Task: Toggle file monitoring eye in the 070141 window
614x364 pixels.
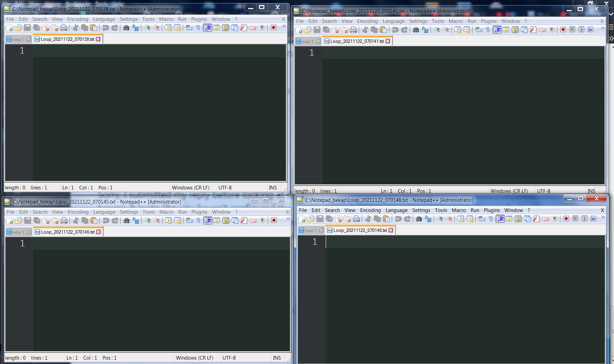Action: [x=552, y=30]
